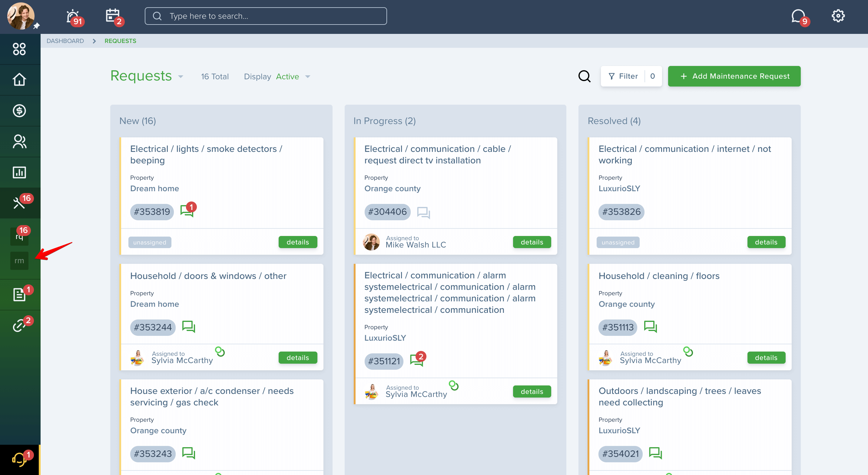Click request ID badge #353826

coord(621,212)
